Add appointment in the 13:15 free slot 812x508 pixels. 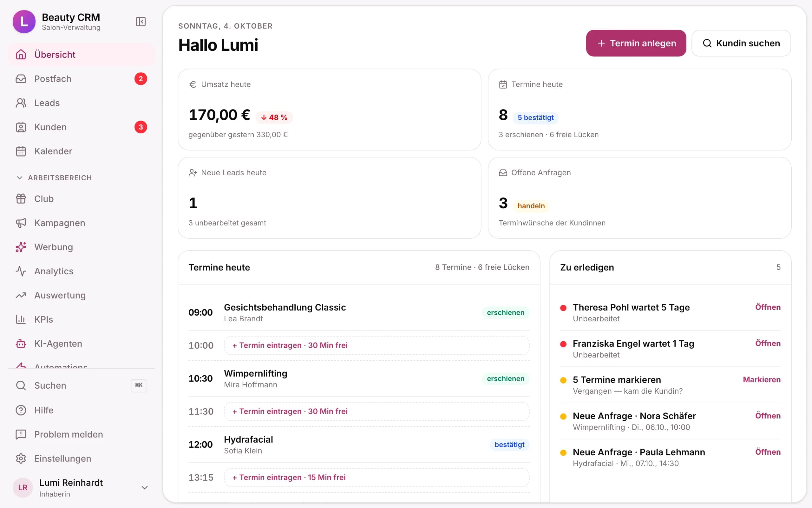pyautogui.click(x=377, y=478)
